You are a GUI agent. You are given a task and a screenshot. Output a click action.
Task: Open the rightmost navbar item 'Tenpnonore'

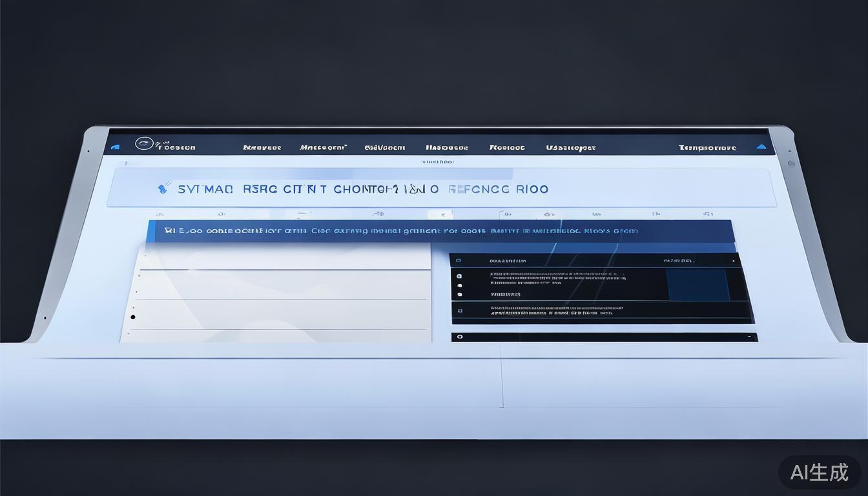(707, 147)
